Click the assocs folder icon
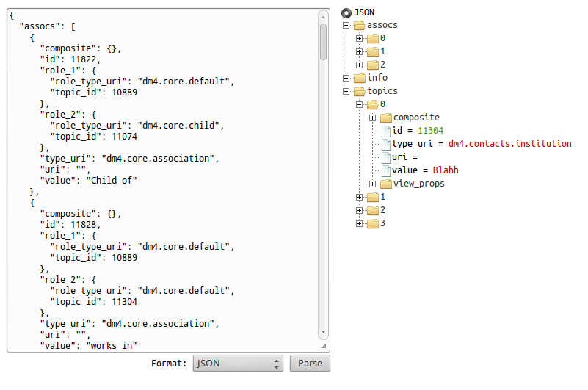This screenshot has height=390, width=588. pyautogui.click(x=360, y=25)
